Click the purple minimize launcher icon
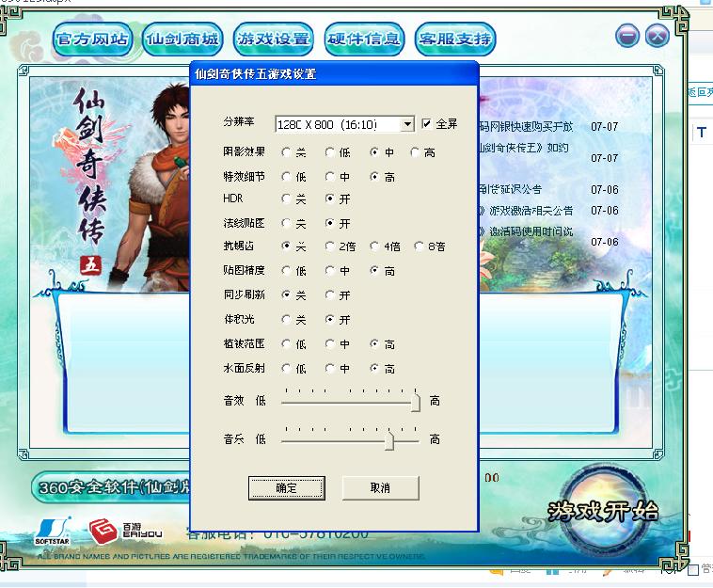This screenshot has width=713, height=588. pos(628,37)
